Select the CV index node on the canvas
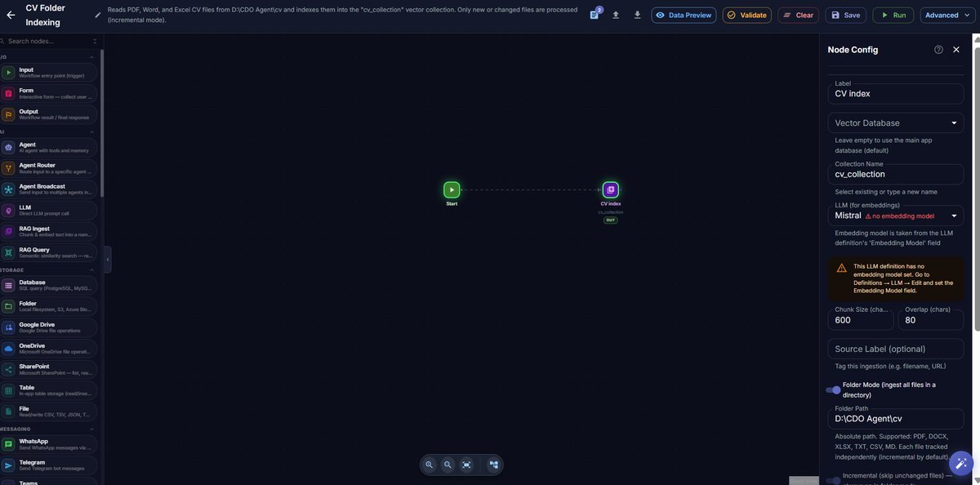The width and height of the screenshot is (980, 485). [611, 189]
